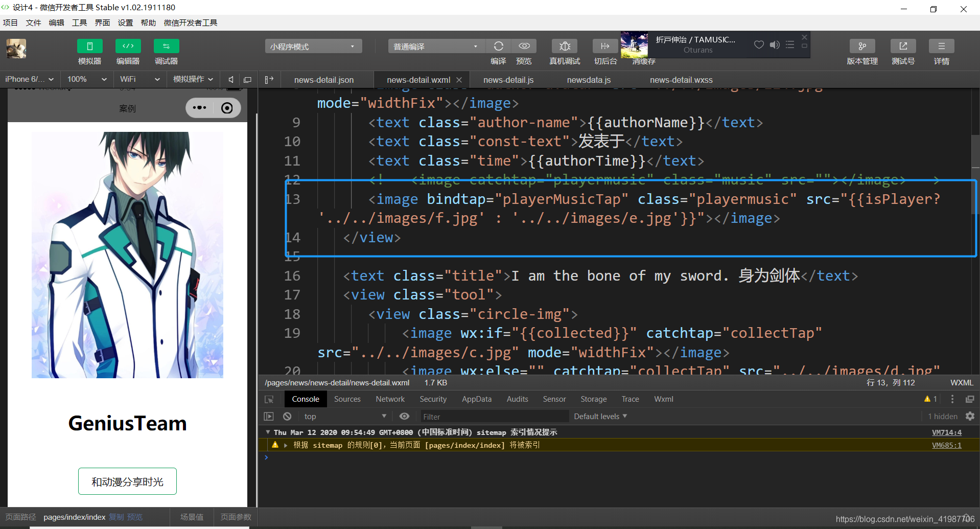The image size is (980, 529).
Task: Click the preview eye icon
Action: (524, 46)
